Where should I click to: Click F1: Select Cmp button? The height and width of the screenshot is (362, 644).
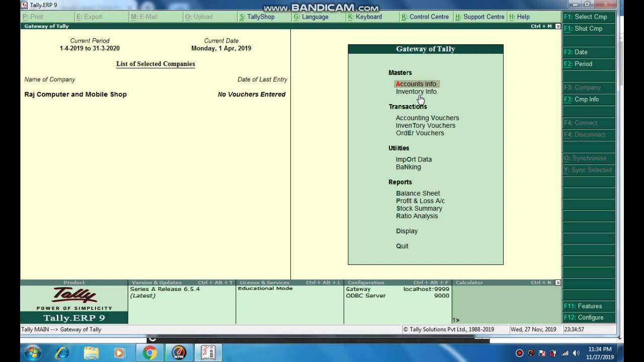[588, 17]
